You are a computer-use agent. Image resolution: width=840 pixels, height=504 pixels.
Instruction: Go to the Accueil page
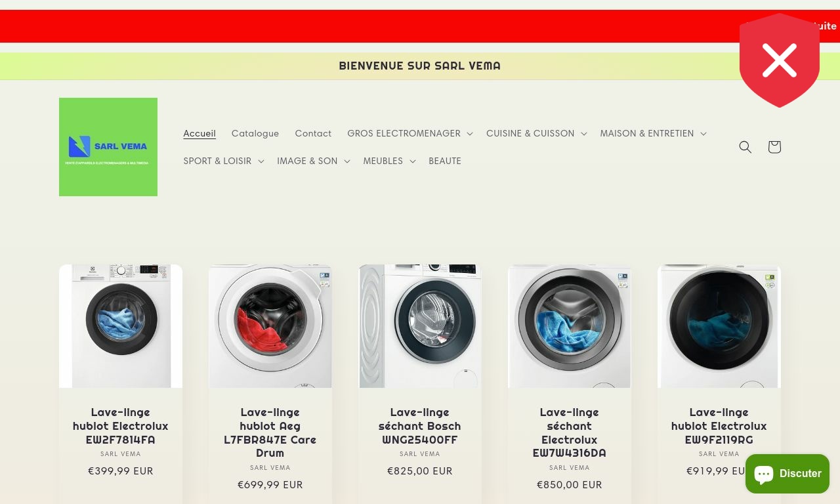click(x=199, y=133)
